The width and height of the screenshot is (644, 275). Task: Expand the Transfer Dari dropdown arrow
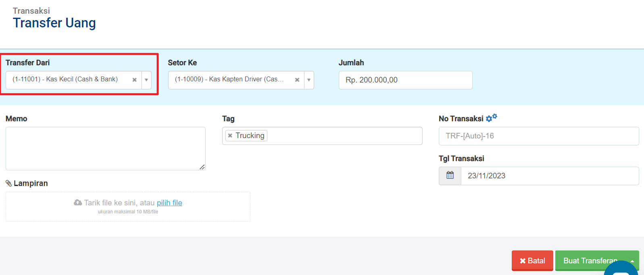(146, 80)
